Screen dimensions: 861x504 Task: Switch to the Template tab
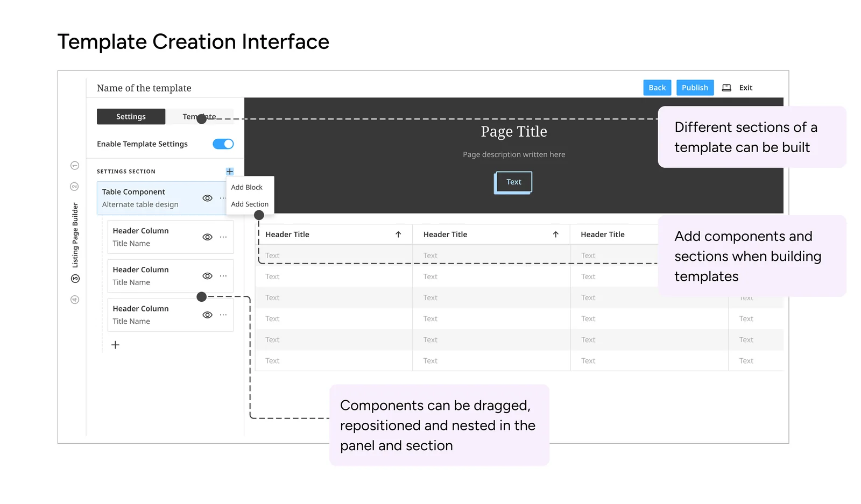(x=199, y=117)
